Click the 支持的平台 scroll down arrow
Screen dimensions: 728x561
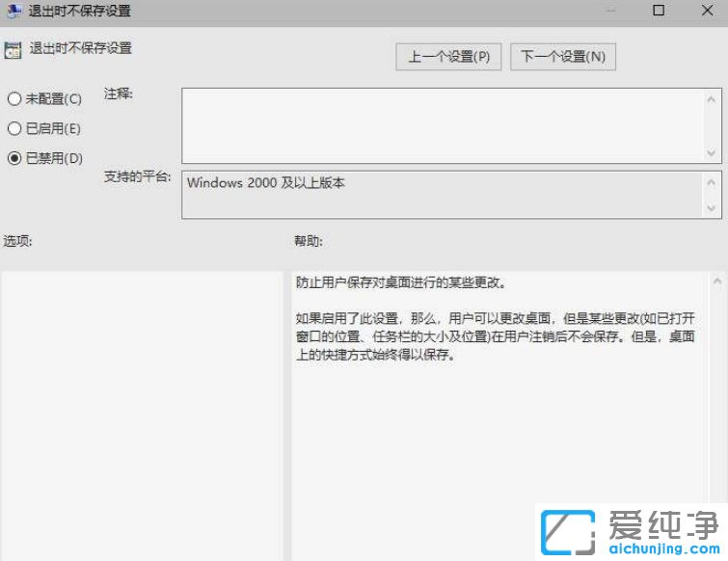tap(711, 208)
